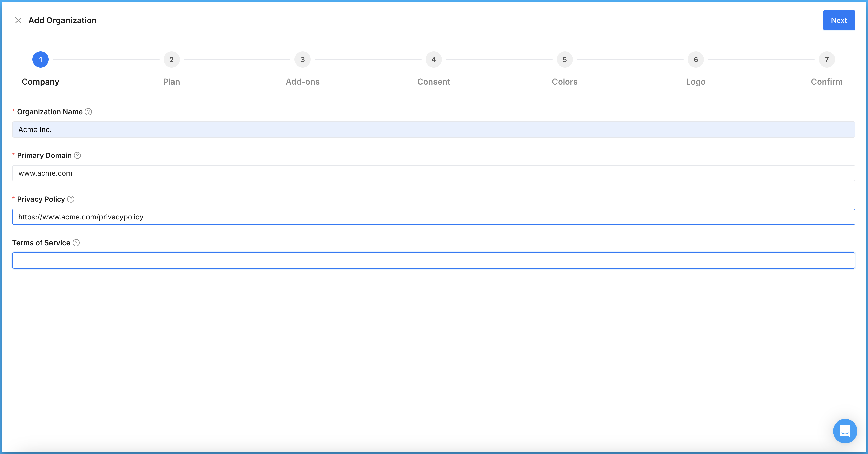Focus the Organization Name field with Acme Inc.
The width and height of the screenshot is (868, 454).
[x=434, y=129]
